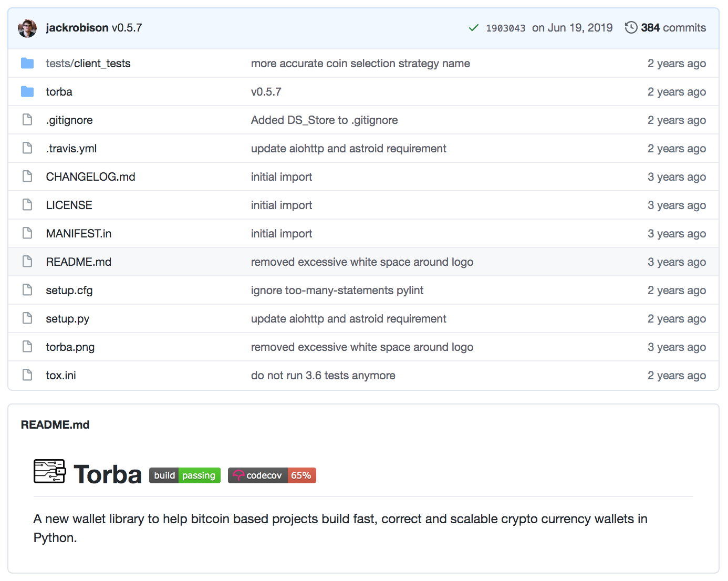Click the README.md file icon in list
Screen dimensions: 728x581
point(27,262)
